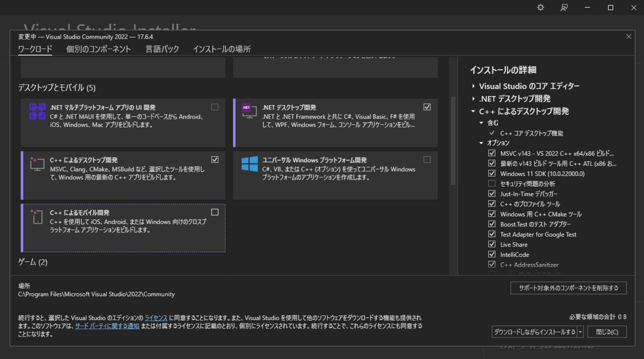Toggle 最新の v143 ビルド ツール用 C++ ATL option
The height and width of the screenshot is (359, 644).
(492, 163)
